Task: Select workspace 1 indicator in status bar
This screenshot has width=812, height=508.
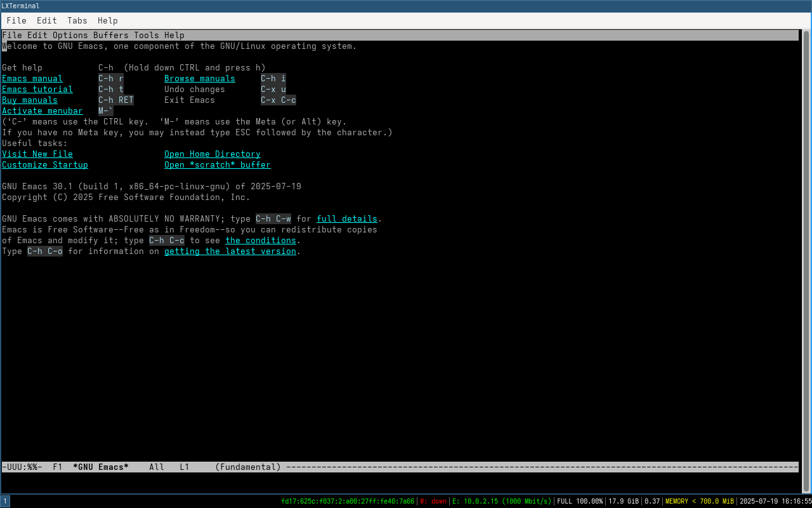Action: (5, 501)
